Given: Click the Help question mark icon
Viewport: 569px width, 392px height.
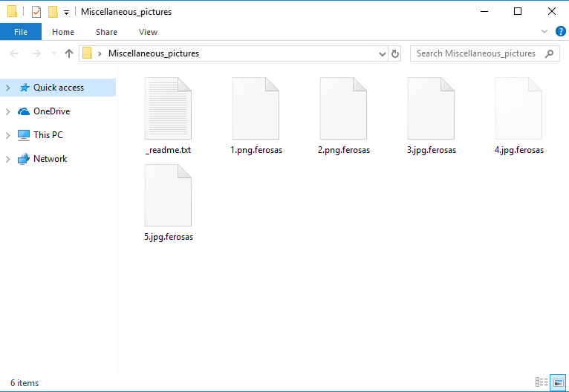Looking at the screenshot, I should pos(560,31).
